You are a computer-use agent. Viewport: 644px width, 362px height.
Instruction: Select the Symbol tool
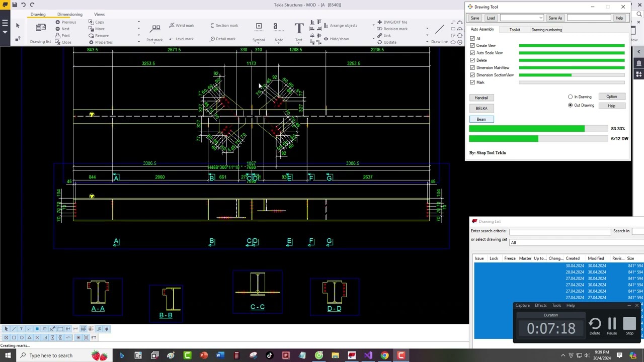pos(259,32)
